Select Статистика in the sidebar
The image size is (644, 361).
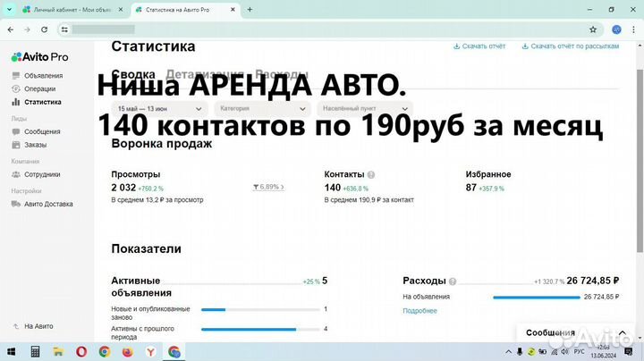click(43, 102)
